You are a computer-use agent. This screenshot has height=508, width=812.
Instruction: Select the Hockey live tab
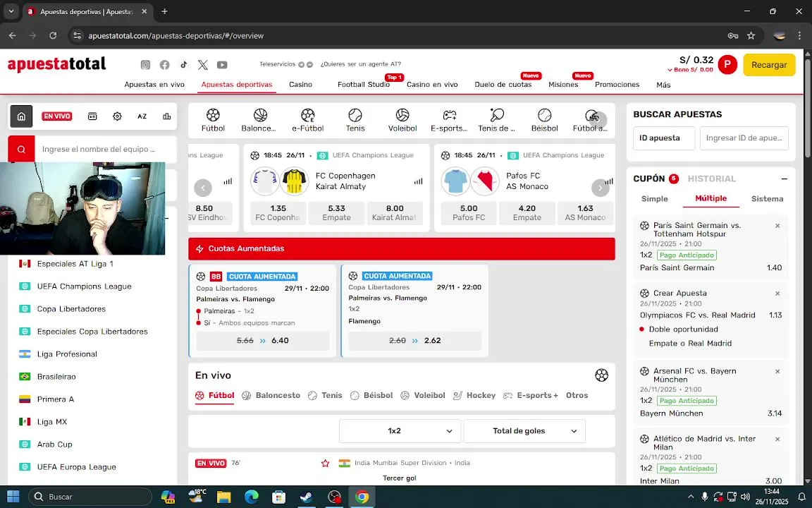click(x=474, y=396)
